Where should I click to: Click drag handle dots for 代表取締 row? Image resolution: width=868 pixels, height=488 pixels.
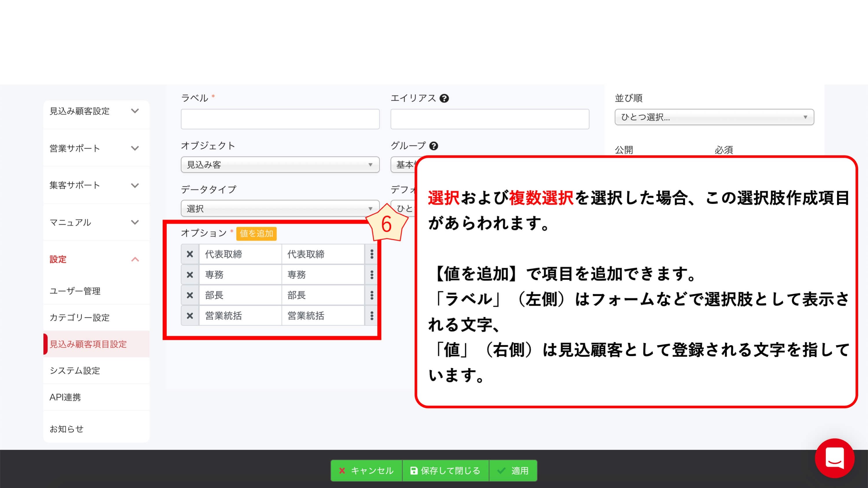372,254
